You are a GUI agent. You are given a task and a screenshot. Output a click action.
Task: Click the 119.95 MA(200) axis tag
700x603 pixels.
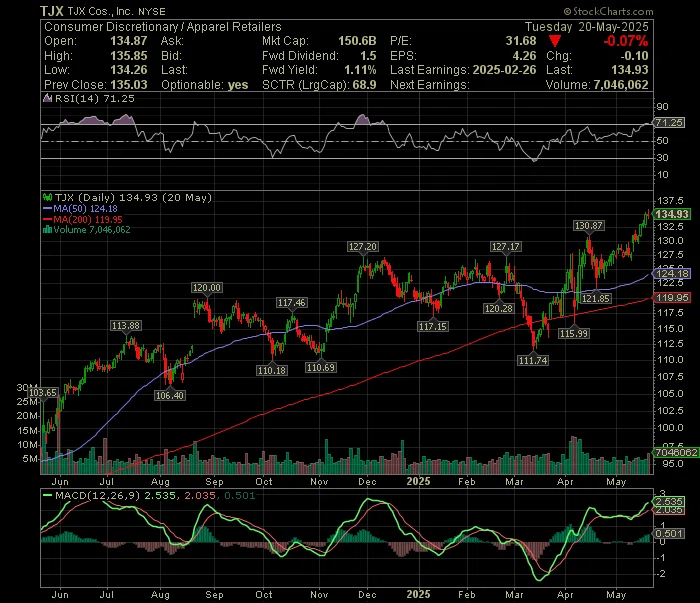[671, 298]
